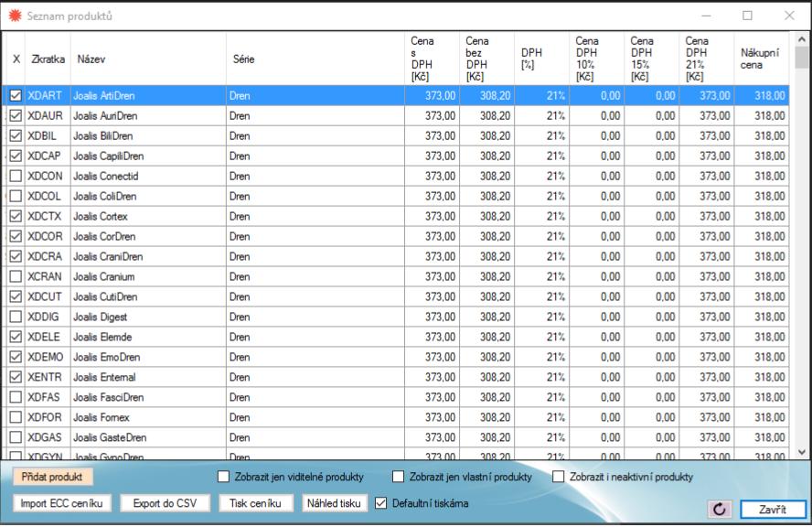812x527 pixels.
Task: Click the 'XDCUT' abbreviation cell
Action: [x=48, y=297]
